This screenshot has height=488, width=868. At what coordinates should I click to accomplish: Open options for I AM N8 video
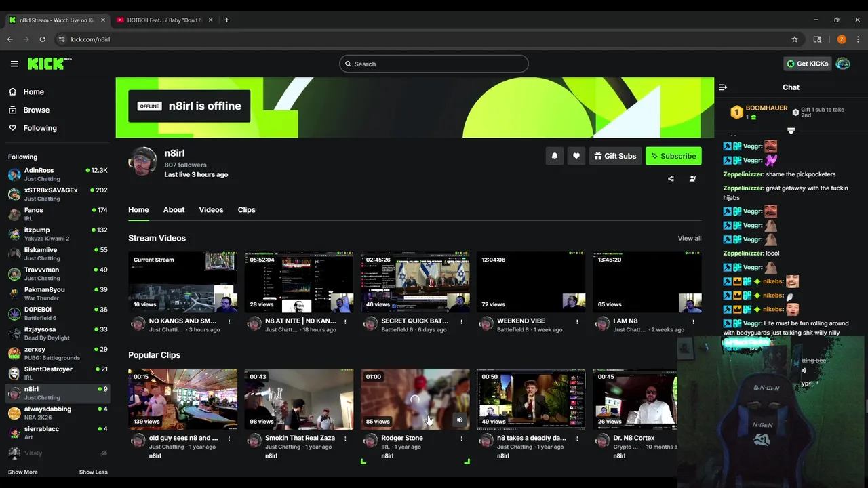693,321
